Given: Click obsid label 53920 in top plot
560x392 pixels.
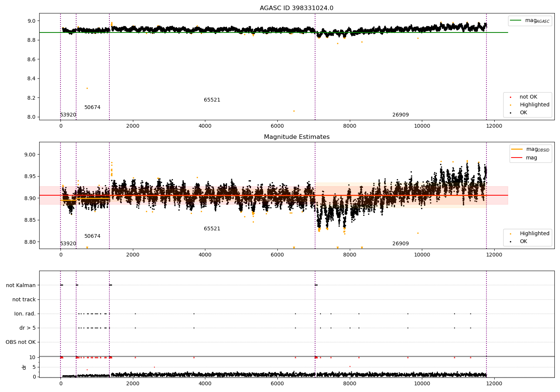Looking at the screenshot, I should pyautogui.click(x=68, y=115).
